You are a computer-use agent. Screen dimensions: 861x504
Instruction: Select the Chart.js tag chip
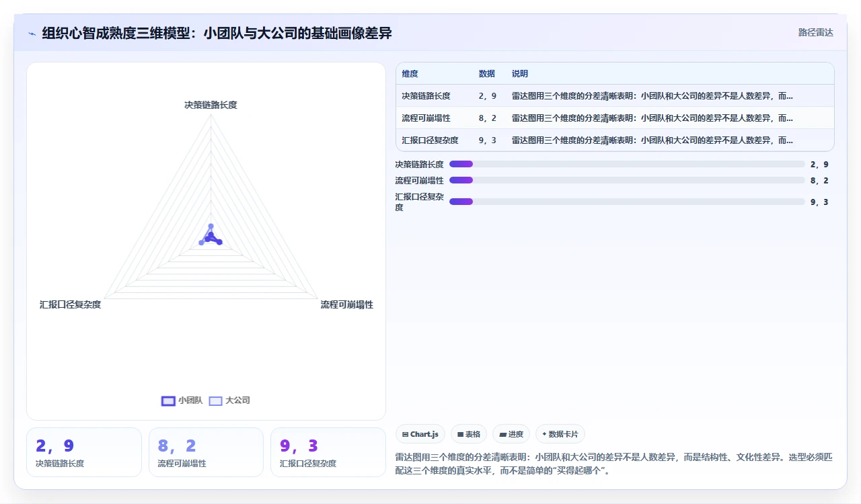[420, 434]
